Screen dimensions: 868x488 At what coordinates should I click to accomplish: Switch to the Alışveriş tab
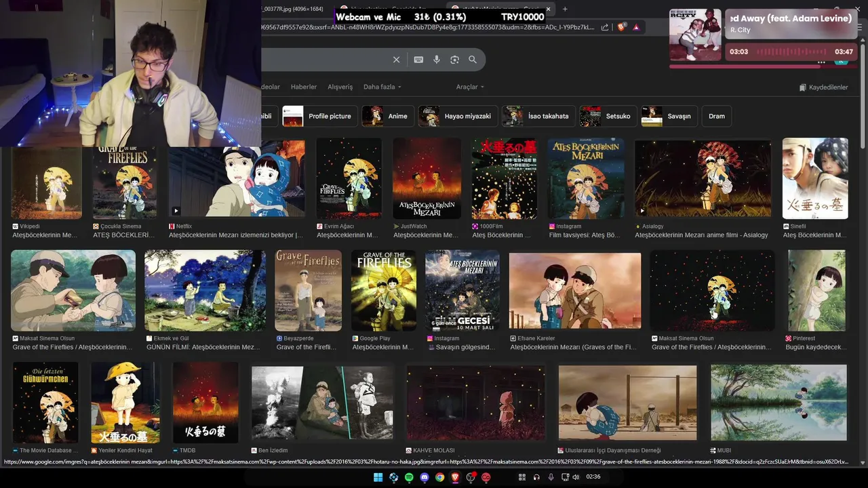[340, 87]
